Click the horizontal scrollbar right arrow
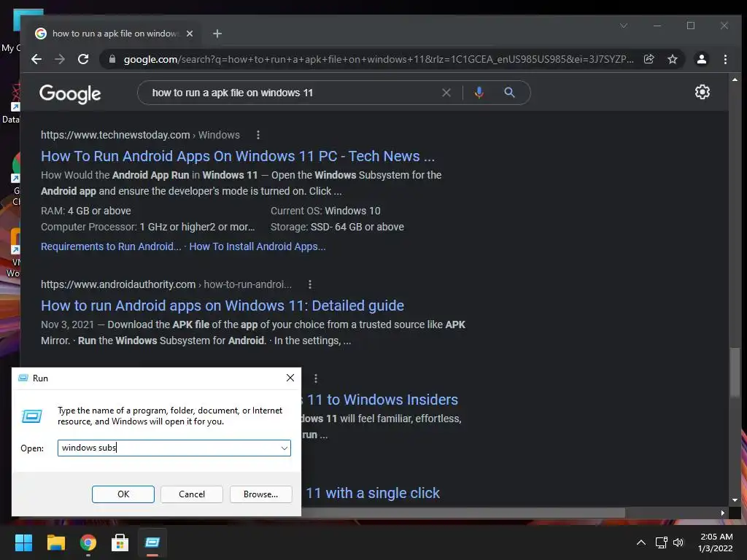747x560 pixels. [x=723, y=513]
